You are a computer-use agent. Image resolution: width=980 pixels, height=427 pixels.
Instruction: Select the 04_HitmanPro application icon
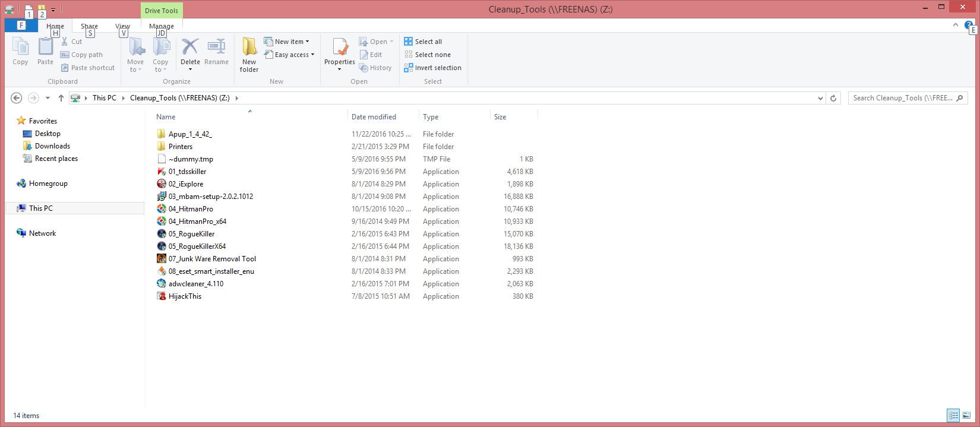161,209
